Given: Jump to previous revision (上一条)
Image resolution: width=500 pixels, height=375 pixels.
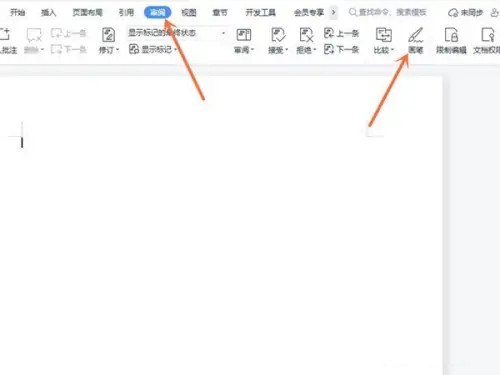Looking at the screenshot, I should coord(341,33).
